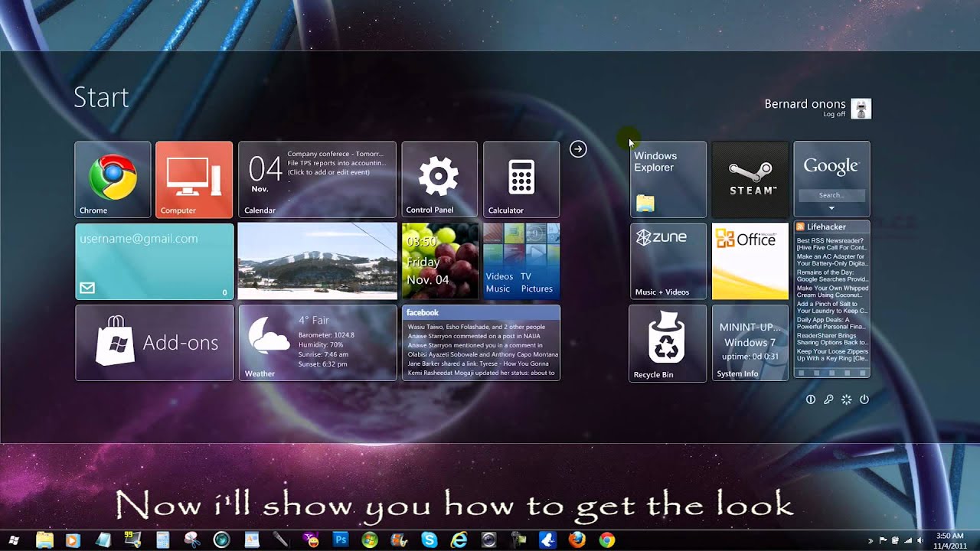The height and width of the screenshot is (551, 980).
Task: Open Chrome in the taskbar
Action: [607, 540]
